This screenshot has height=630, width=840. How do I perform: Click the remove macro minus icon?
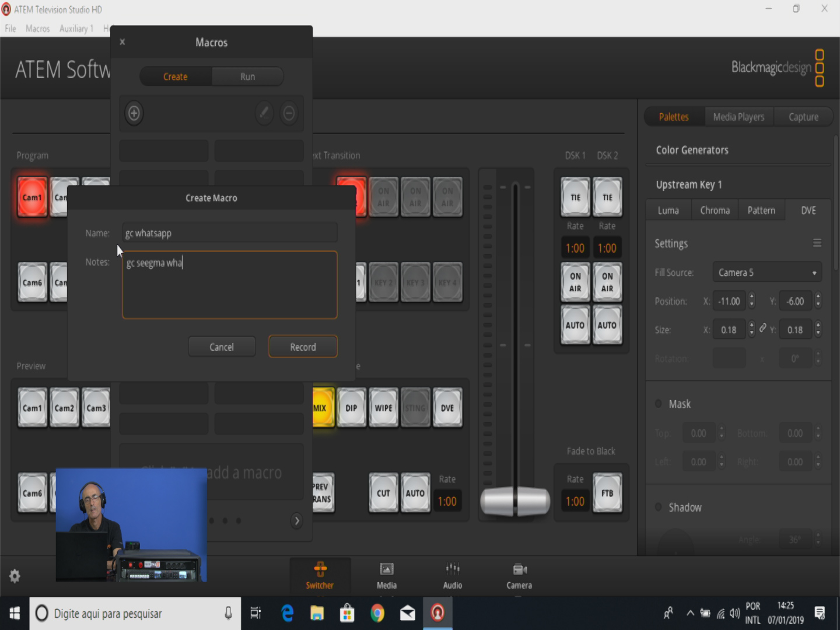tap(289, 113)
